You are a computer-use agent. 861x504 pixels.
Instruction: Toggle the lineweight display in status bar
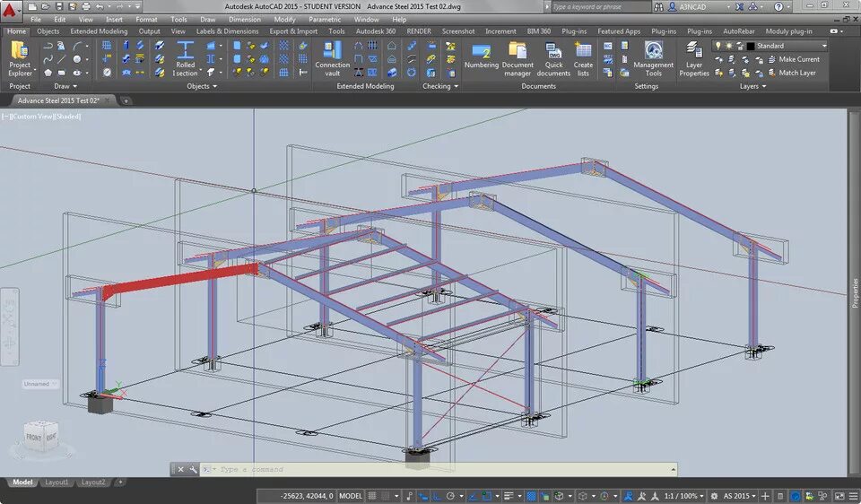point(509,496)
